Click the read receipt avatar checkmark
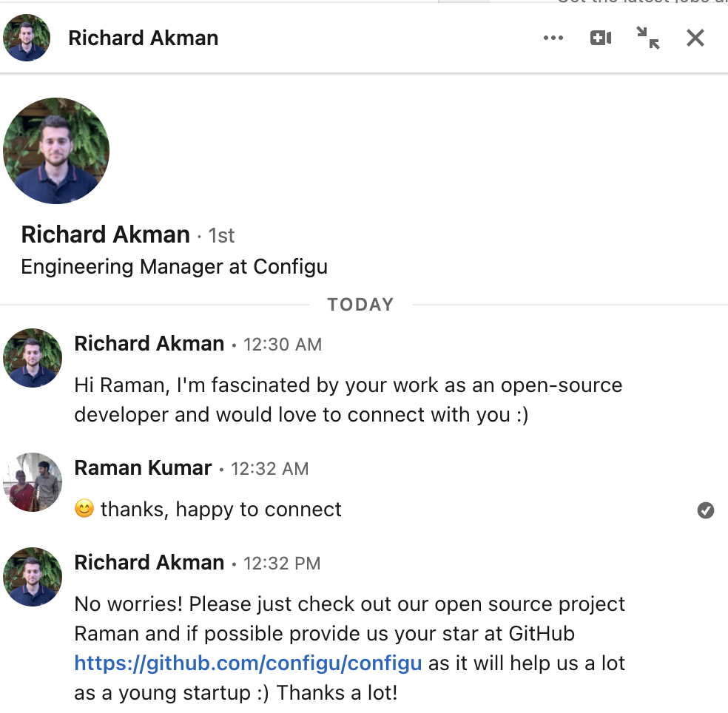The height and width of the screenshot is (713, 728). (x=706, y=510)
